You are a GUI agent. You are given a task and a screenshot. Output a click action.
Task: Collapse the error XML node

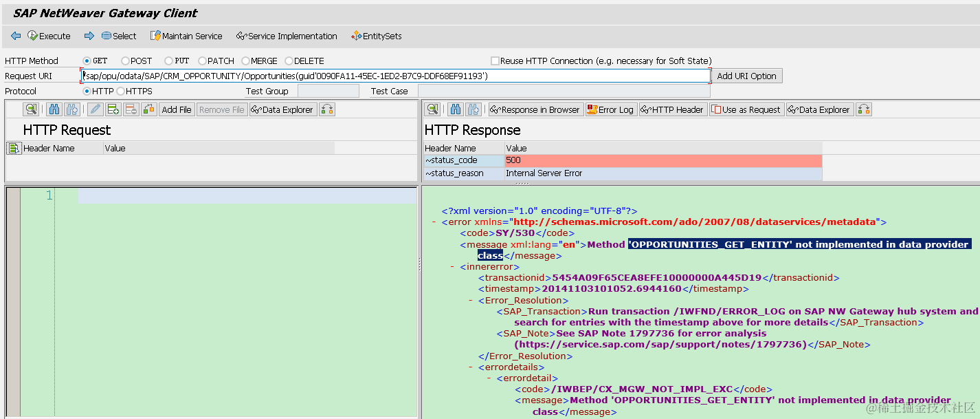click(x=434, y=222)
